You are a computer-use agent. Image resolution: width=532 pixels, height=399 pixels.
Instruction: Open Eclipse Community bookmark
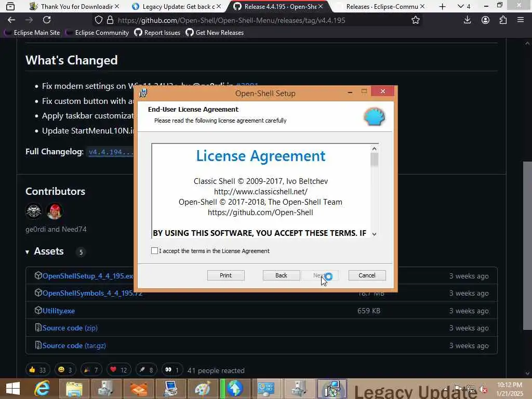98,33
